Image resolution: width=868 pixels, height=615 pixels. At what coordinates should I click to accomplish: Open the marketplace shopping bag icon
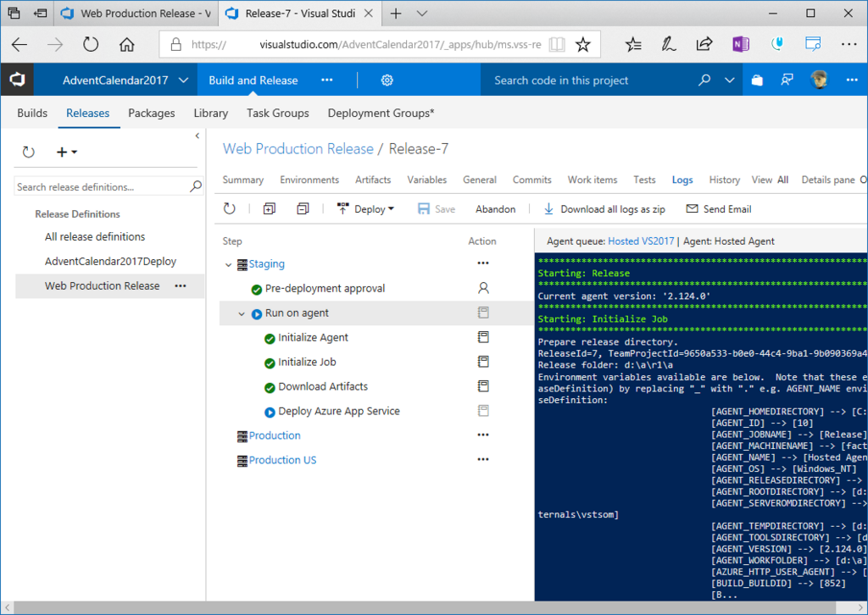click(757, 80)
